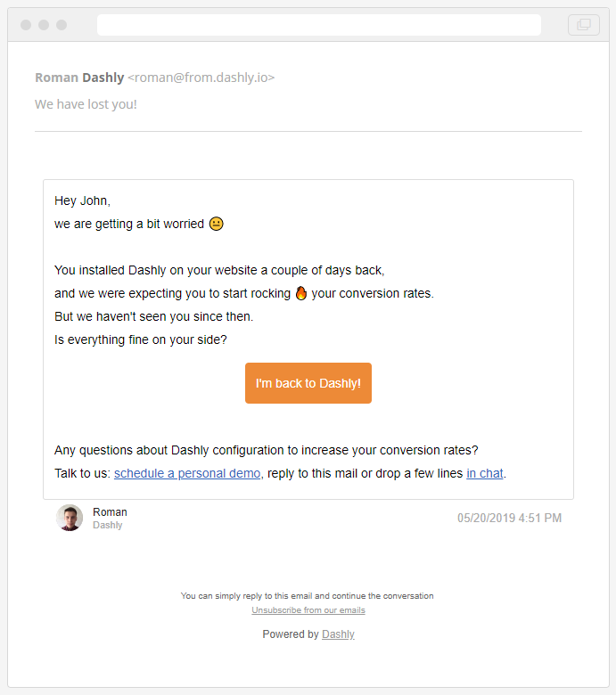616x695 pixels.
Task: Follow the "in chat" link
Action: (x=485, y=473)
